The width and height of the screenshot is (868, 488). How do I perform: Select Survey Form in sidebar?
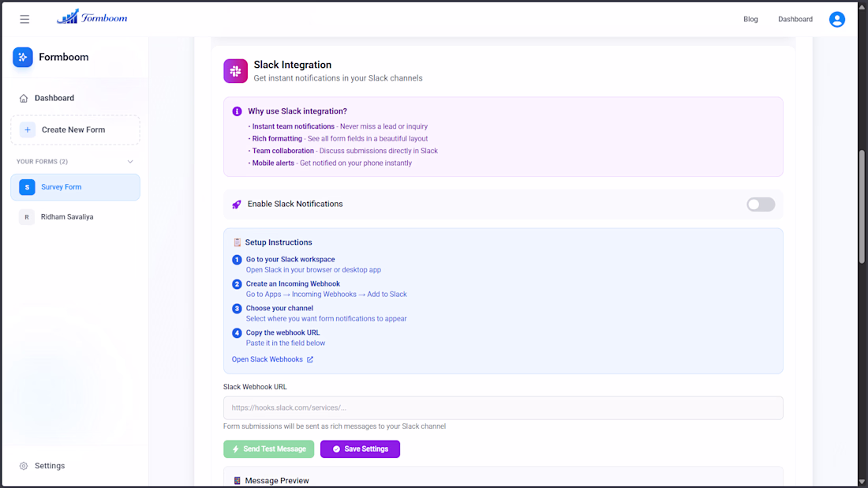pos(75,187)
